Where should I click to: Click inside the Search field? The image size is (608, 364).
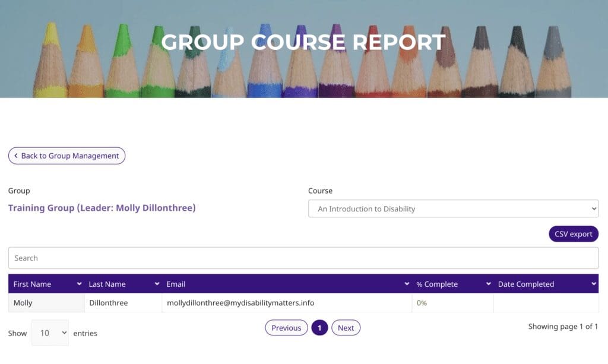click(303, 258)
